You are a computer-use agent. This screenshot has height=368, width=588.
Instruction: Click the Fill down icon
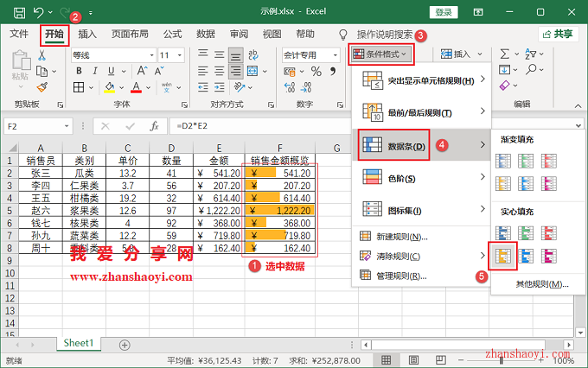504,70
